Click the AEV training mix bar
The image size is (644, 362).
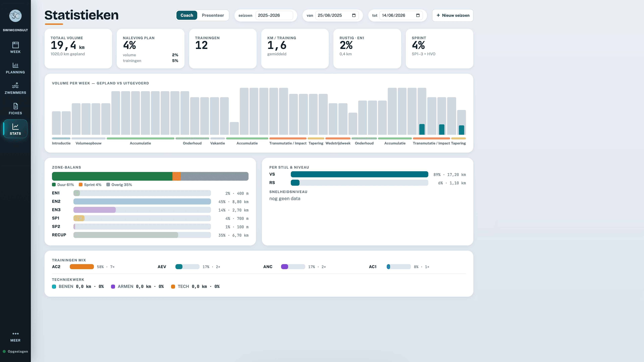pyautogui.click(x=187, y=267)
